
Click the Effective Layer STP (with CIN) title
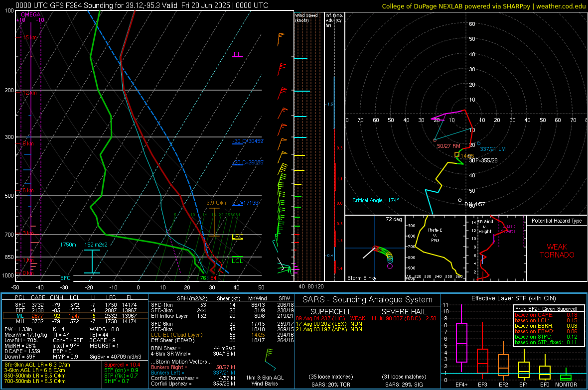coord(513,298)
